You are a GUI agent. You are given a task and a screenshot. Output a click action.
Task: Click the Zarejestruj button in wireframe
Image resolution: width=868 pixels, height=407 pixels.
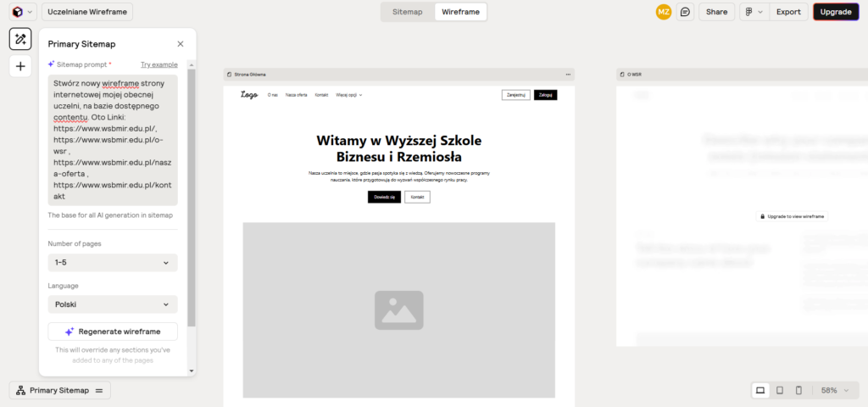coord(516,95)
